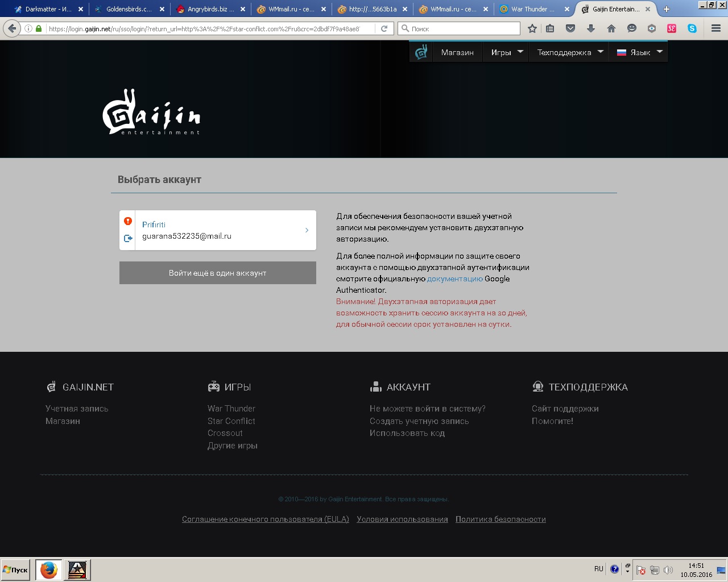This screenshot has width=728, height=582.
Task: Click the green padlock security icon
Action: [x=39, y=28]
